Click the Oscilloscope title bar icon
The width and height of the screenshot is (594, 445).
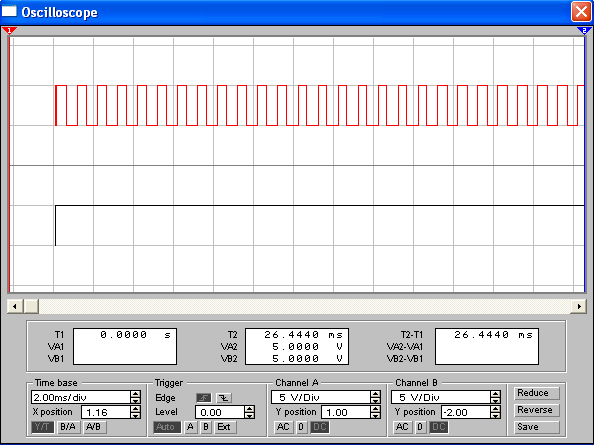[x=9, y=11]
